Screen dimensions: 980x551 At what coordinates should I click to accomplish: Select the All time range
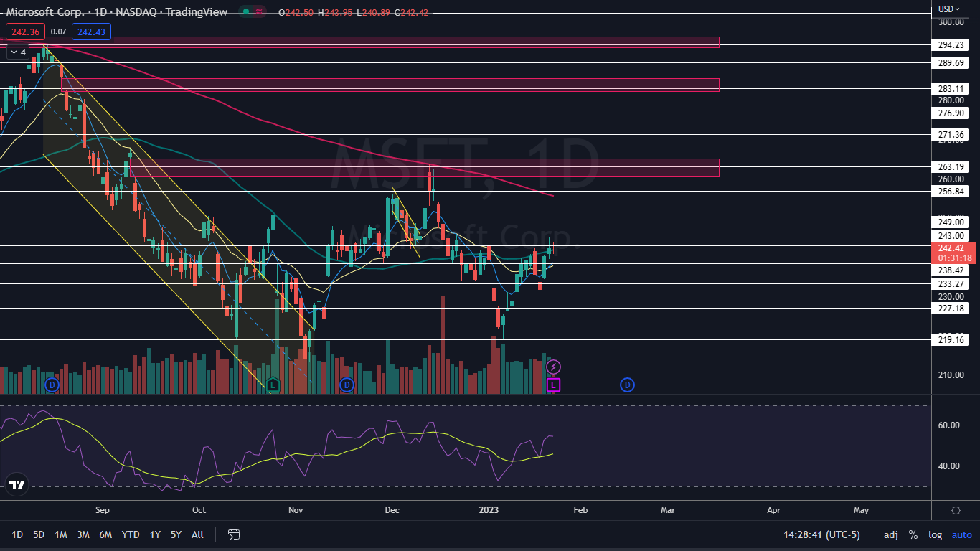tap(198, 534)
